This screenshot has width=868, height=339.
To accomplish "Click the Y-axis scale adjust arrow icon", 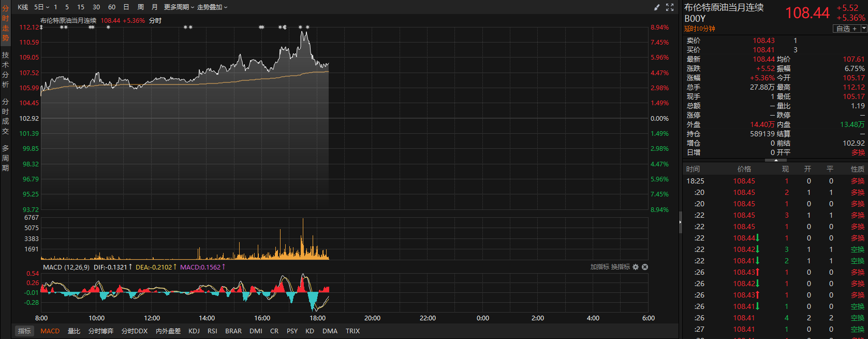I will [x=41, y=27].
